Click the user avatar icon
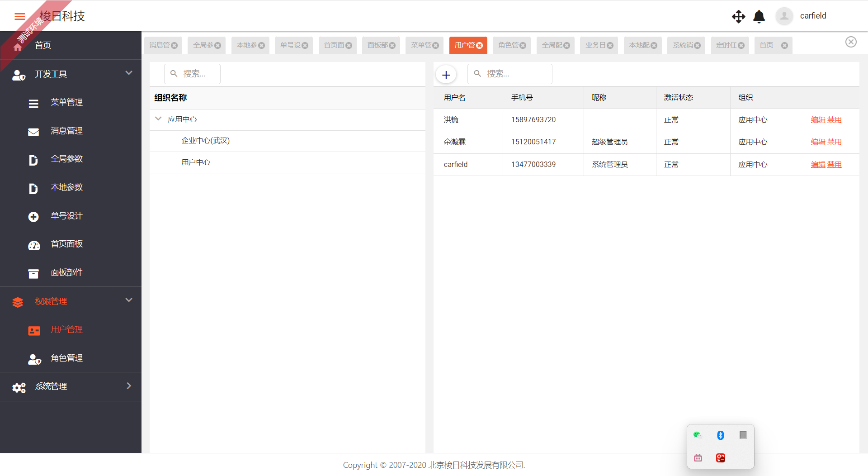868x476 pixels. click(784, 16)
